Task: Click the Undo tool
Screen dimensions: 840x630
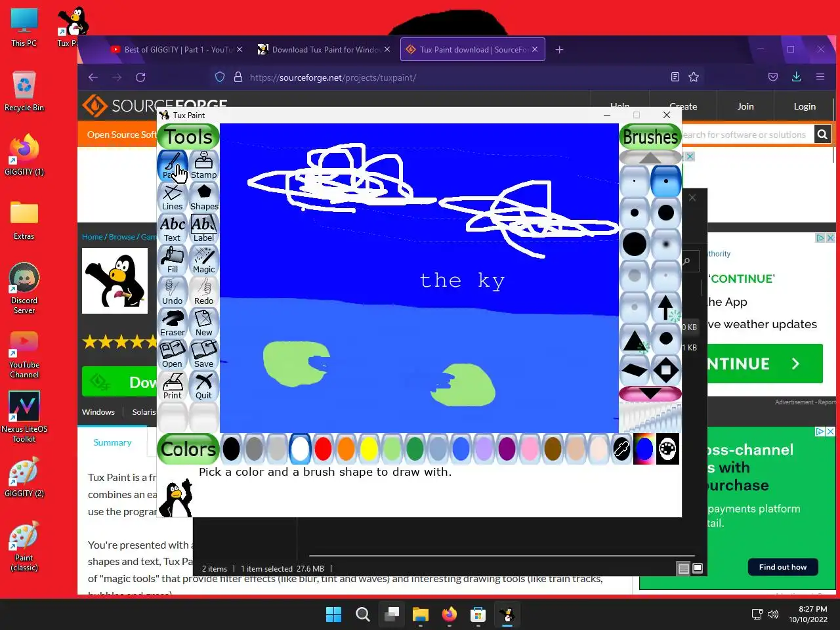Action: click(x=173, y=291)
